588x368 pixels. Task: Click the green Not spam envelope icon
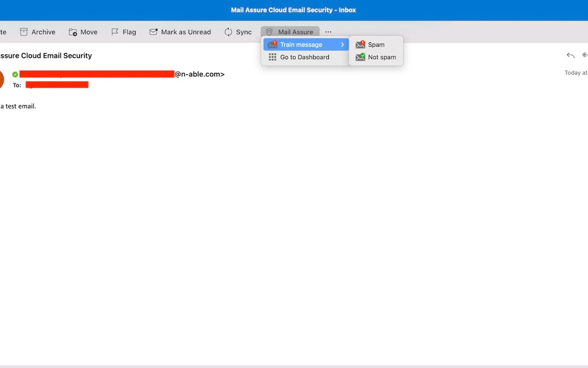pyautogui.click(x=360, y=57)
